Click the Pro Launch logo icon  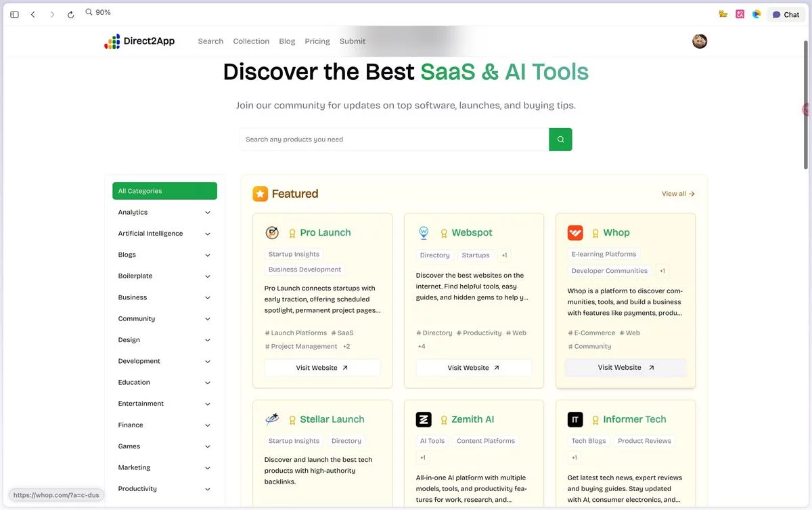tap(272, 233)
